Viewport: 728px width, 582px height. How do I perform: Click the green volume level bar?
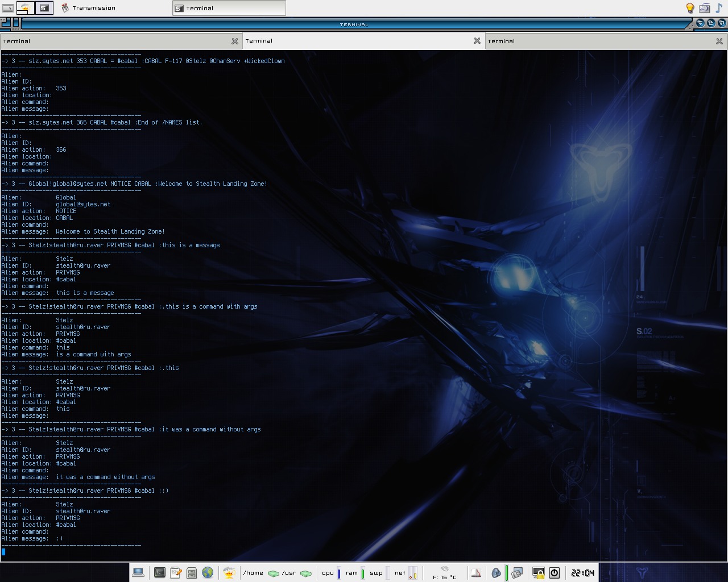tap(506, 573)
